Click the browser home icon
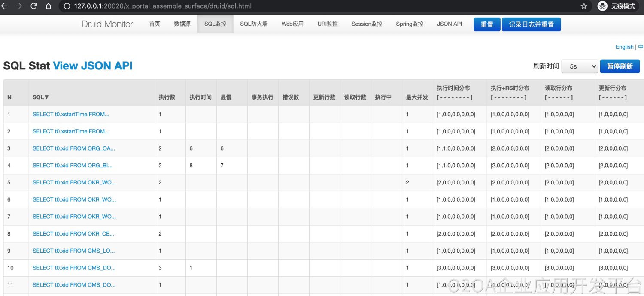The height and width of the screenshot is (296, 644). point(49,6)
